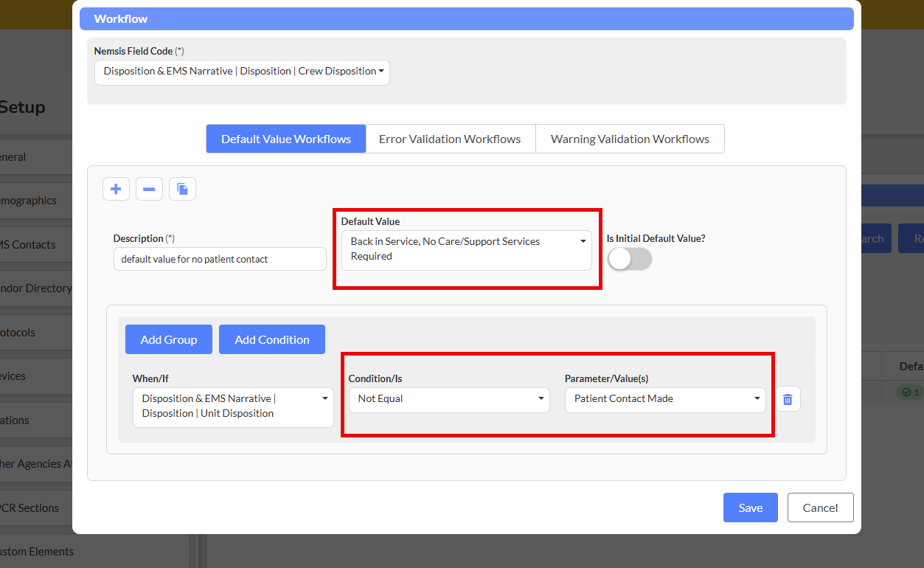
Task: Switch to Error Validation Workflows tab
Action: 450,139
